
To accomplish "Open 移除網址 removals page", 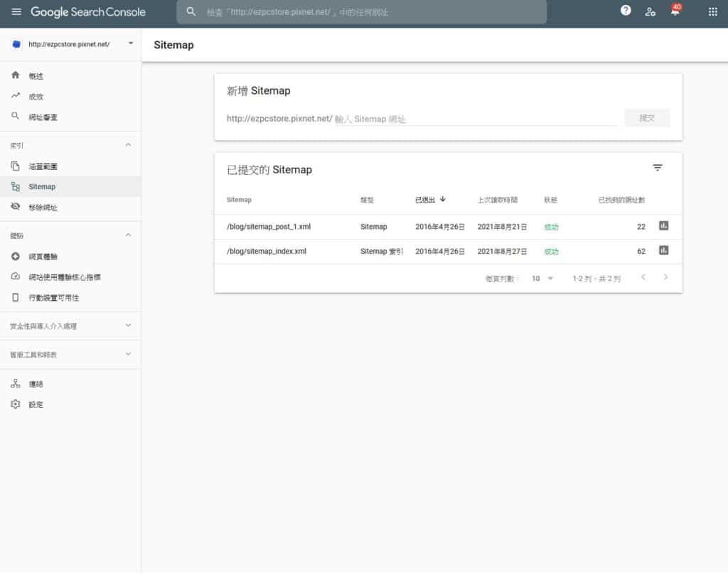I will click(43, 208).
